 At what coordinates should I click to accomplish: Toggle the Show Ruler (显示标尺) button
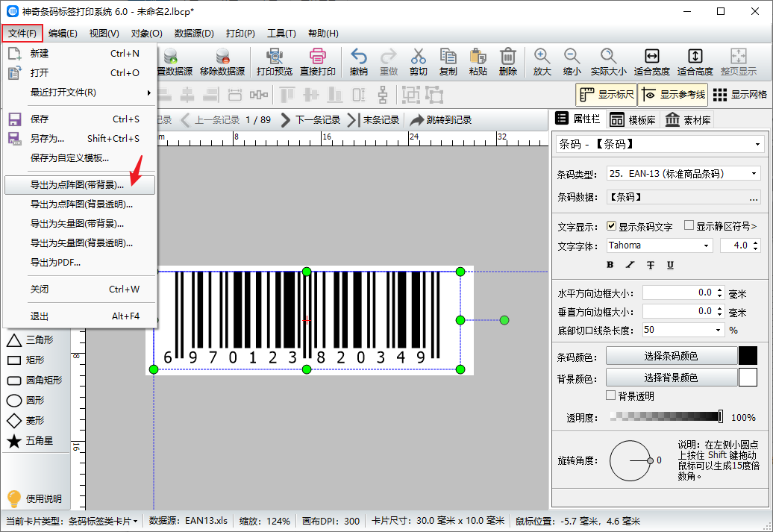pos(607,95)
